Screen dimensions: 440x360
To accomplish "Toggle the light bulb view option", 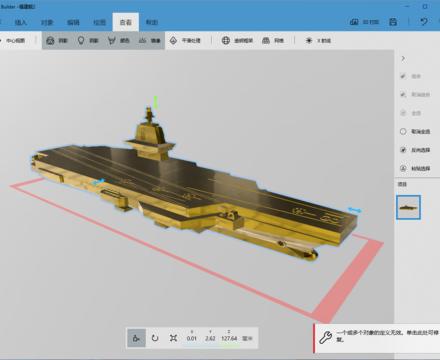I will (88, 40).
